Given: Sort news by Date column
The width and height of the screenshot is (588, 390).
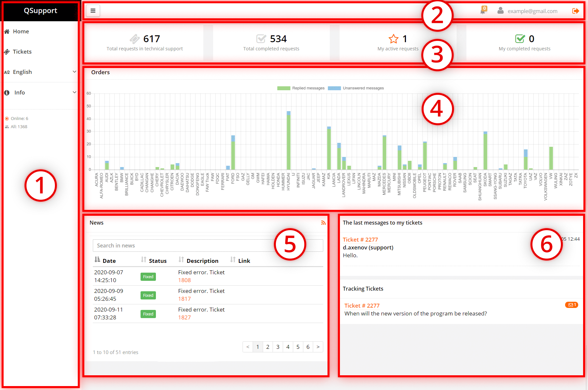Looking at the screenshot, I should tap(105, 260).
